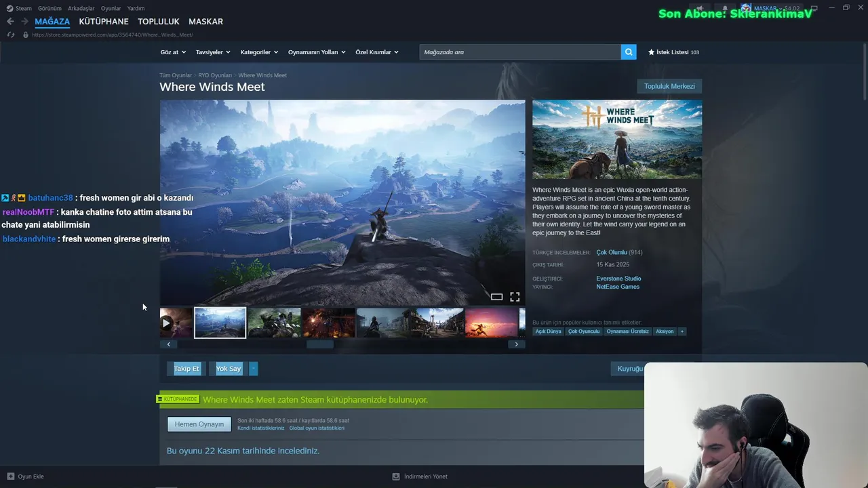
Task: Click the Oynaması Ücretsiz tag
Action: pyautogui.click(x=628, y=331)
